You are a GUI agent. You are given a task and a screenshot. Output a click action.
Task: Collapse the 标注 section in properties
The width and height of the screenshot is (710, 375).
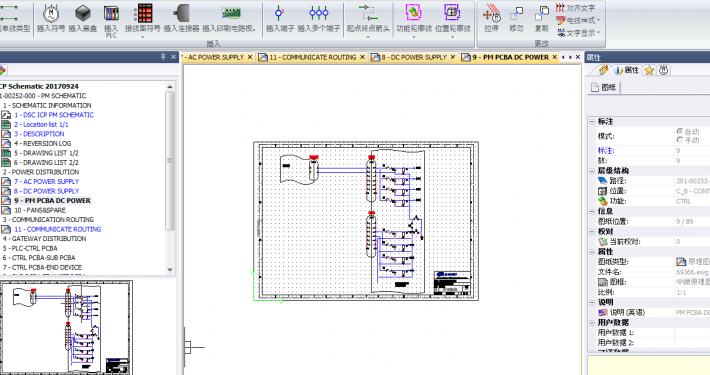pyautogui.click(x=592, y=121)
